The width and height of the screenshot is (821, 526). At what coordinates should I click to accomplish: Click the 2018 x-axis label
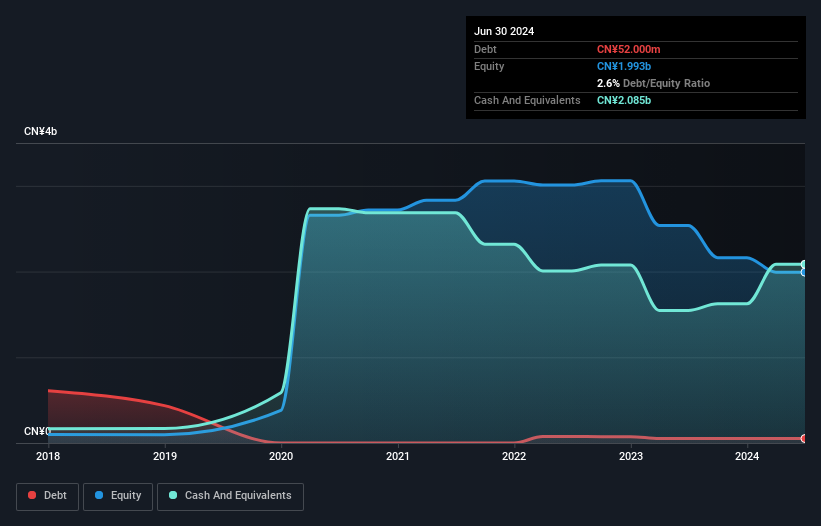[48, 456]
